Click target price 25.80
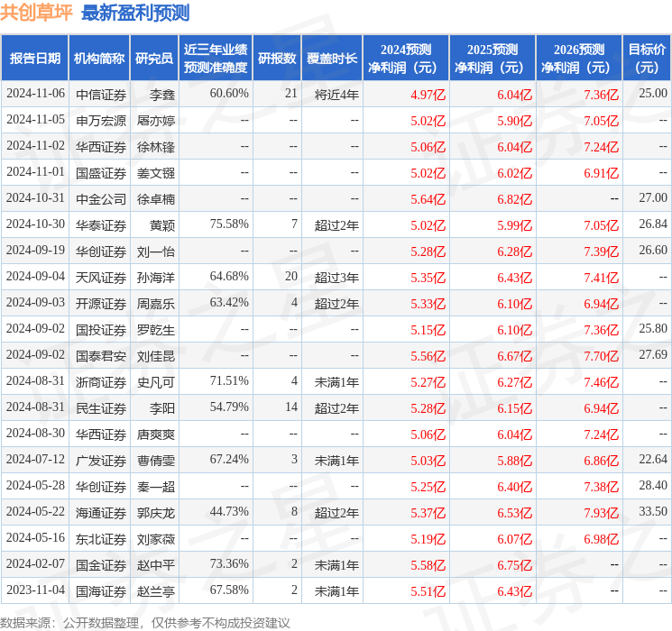Screen dimensions: 672x631 pyautogui.click(x=653, y=328)
